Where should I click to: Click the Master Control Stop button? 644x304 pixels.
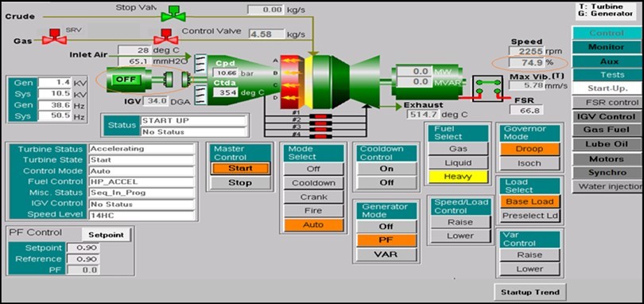click(x=241, y=183)
